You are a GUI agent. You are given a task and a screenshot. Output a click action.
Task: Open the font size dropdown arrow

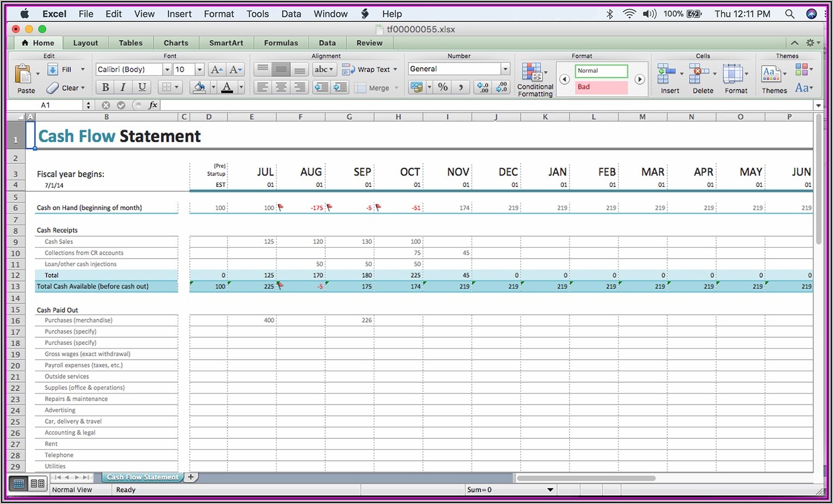[x=200, y=69]
